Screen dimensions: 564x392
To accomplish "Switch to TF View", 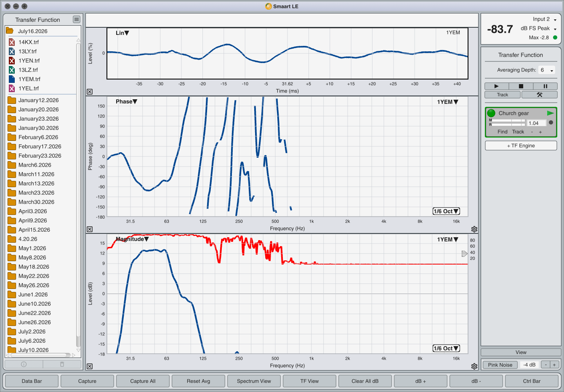I will tap(309, 381).
